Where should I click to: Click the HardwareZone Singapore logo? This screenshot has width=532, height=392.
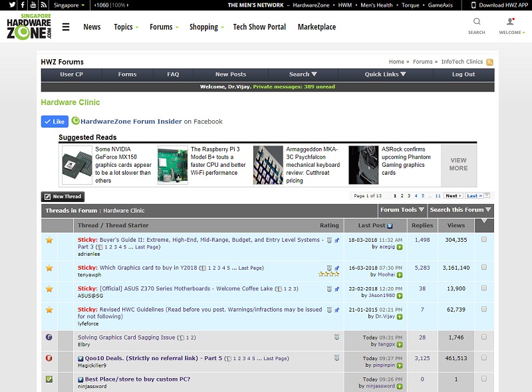tap(29, 27)
